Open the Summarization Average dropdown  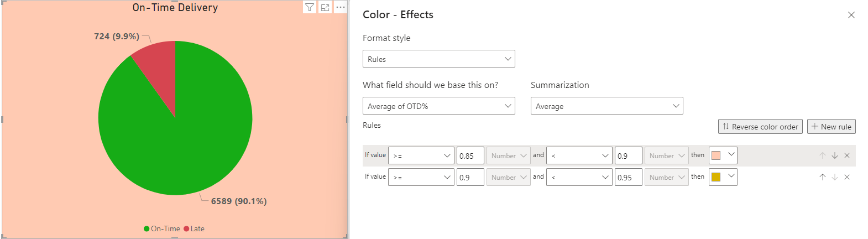click(607, 106)
